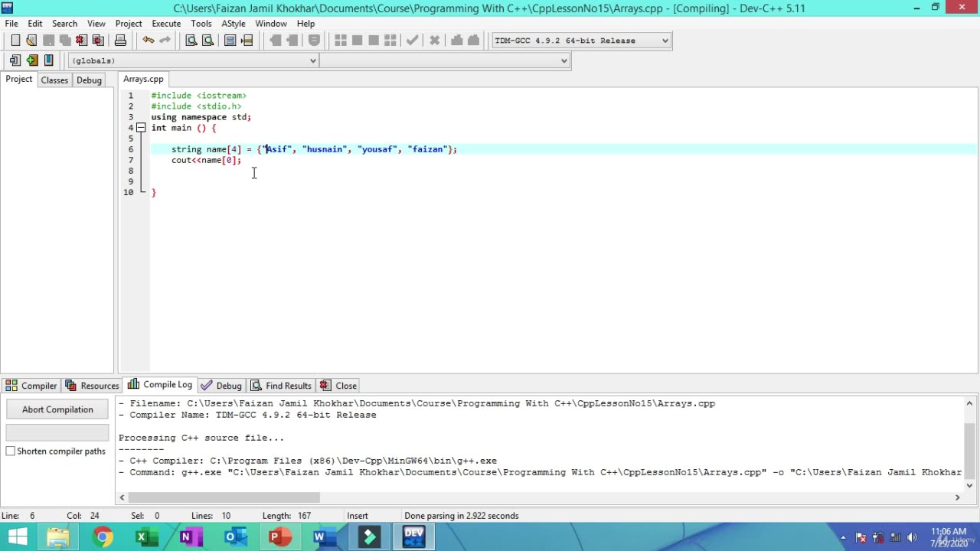Click the green plus icon in second toolbar
The height and width of the screenshot is (551, 980).
[31, 60]
